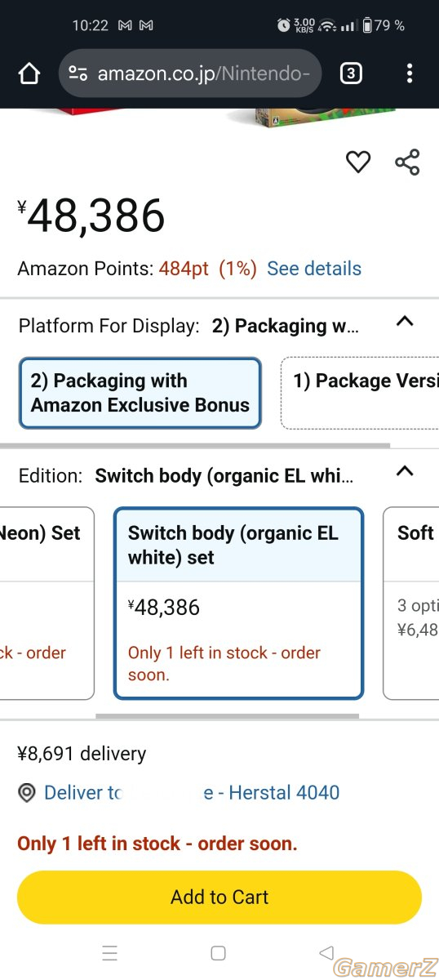Tap the Android back navigation button
439x980 pixels.
coord(326,953)
